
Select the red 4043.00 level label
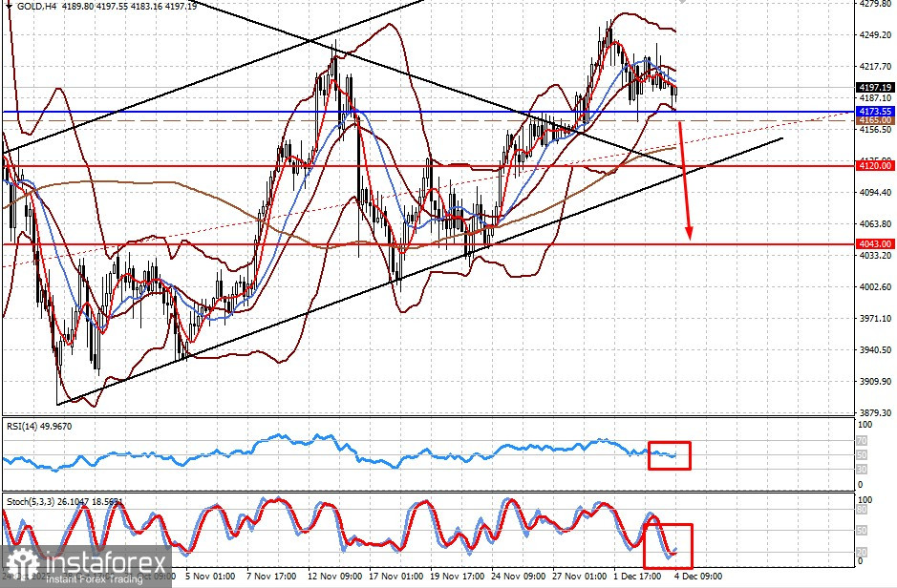click(875, 244)
